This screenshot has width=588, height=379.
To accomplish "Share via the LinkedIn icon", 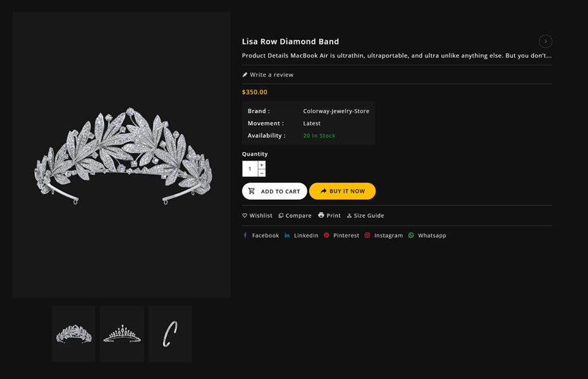I will [x=287, y=235].
